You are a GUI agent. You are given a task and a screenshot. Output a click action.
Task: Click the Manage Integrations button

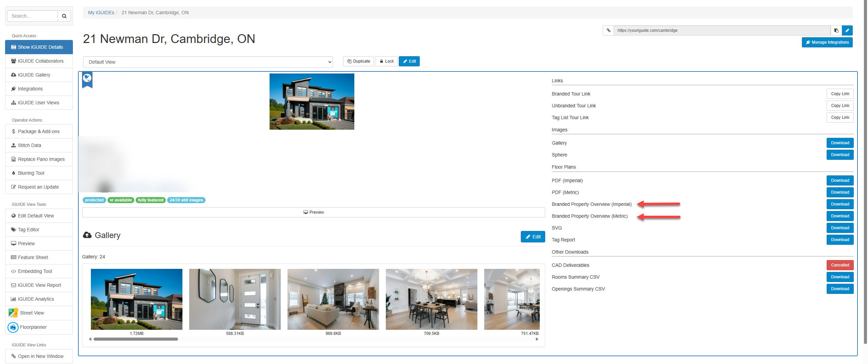tap(827, 42)
